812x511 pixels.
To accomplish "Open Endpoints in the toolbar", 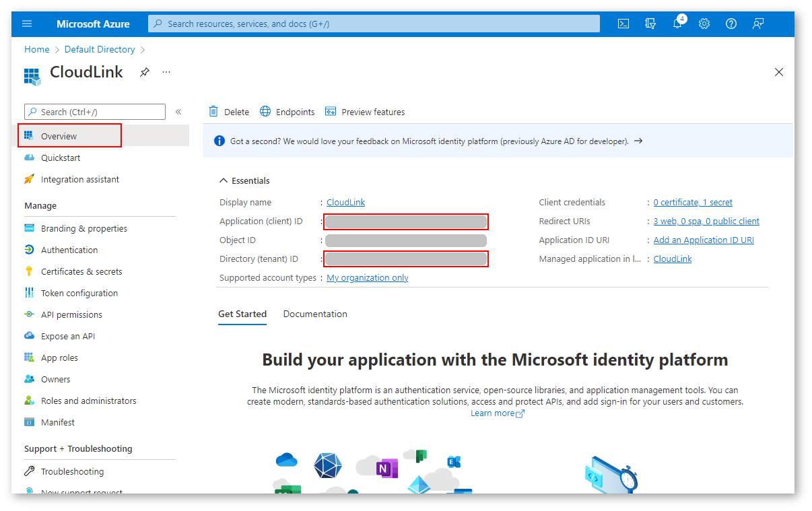I will tap(287, 112).
